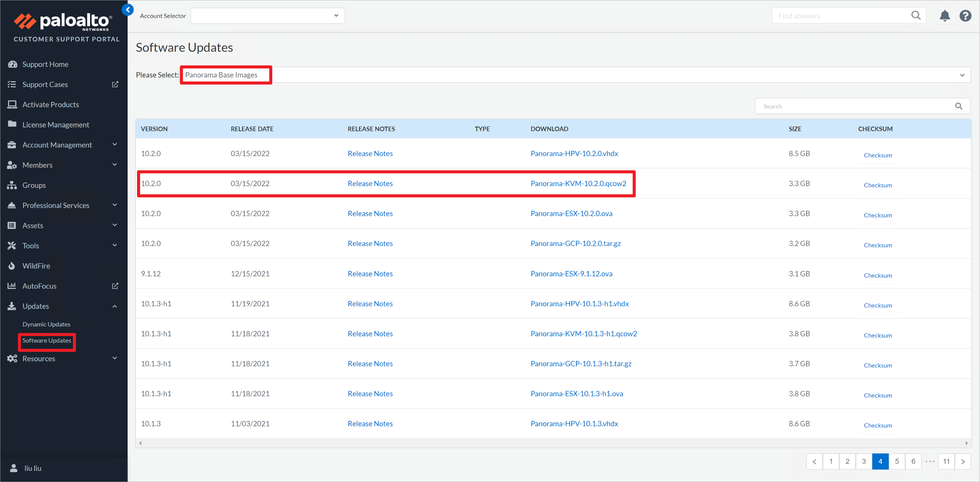Open Release Notes for version 9.1.12

point(370,273)
